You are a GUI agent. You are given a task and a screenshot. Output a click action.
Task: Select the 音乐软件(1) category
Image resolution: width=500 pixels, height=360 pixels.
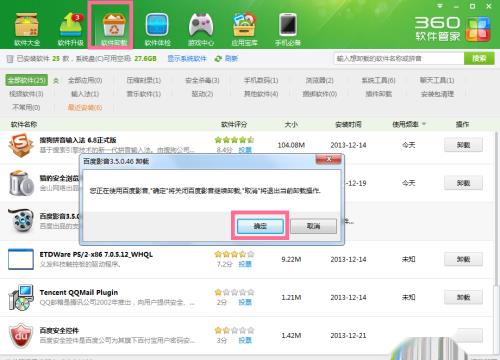coord(144,94)
